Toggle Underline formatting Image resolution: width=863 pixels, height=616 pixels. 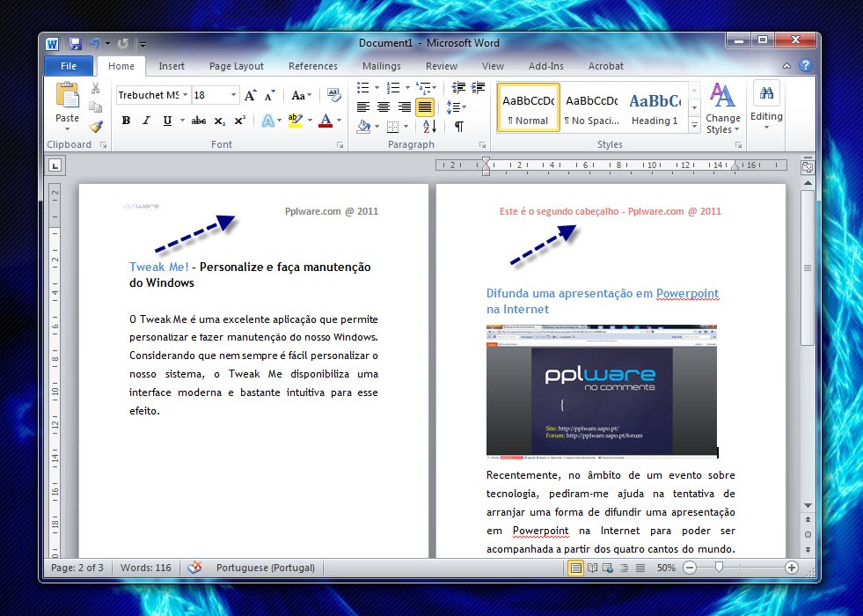coord(167,121)
